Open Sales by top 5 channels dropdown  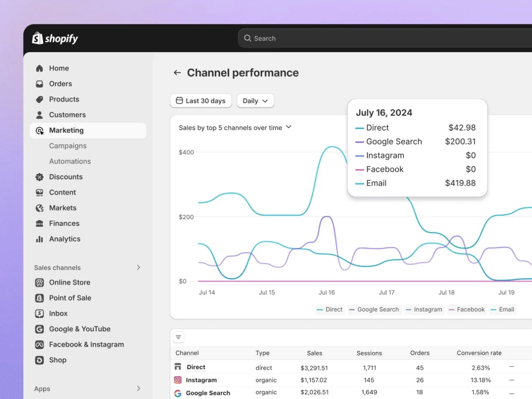235,127
